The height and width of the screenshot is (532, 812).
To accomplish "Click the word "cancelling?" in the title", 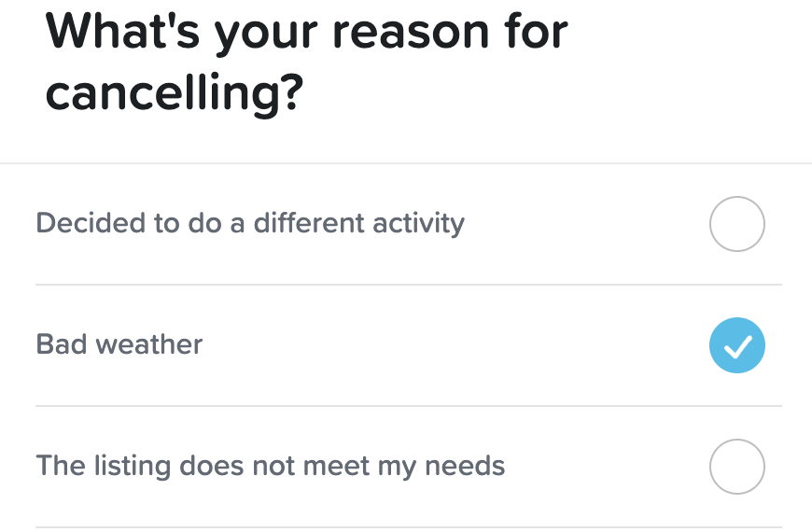I will 175,93.
